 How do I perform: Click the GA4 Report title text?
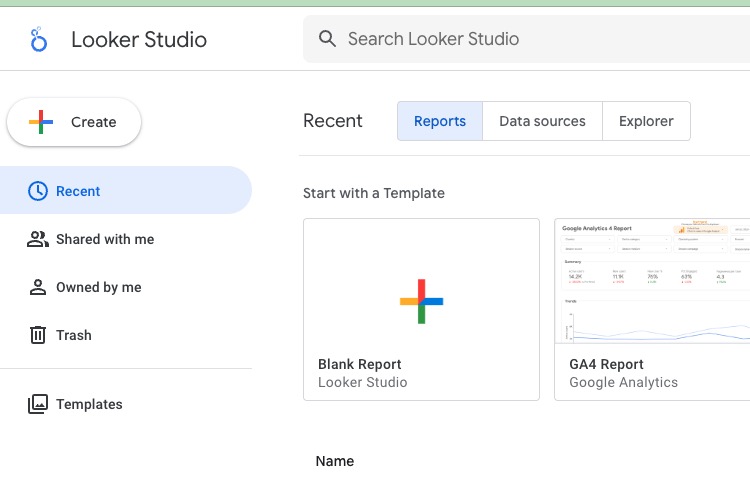(x=606, y=364)
